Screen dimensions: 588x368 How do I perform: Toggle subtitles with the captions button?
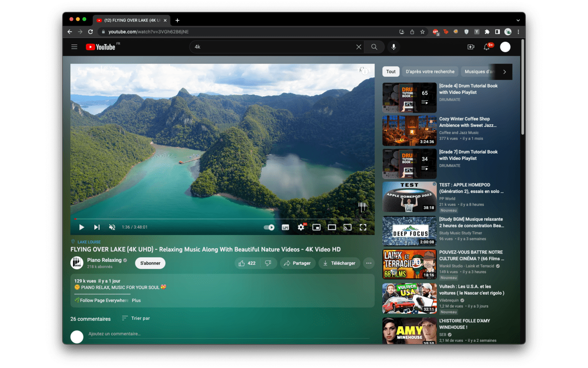point(285,227)
